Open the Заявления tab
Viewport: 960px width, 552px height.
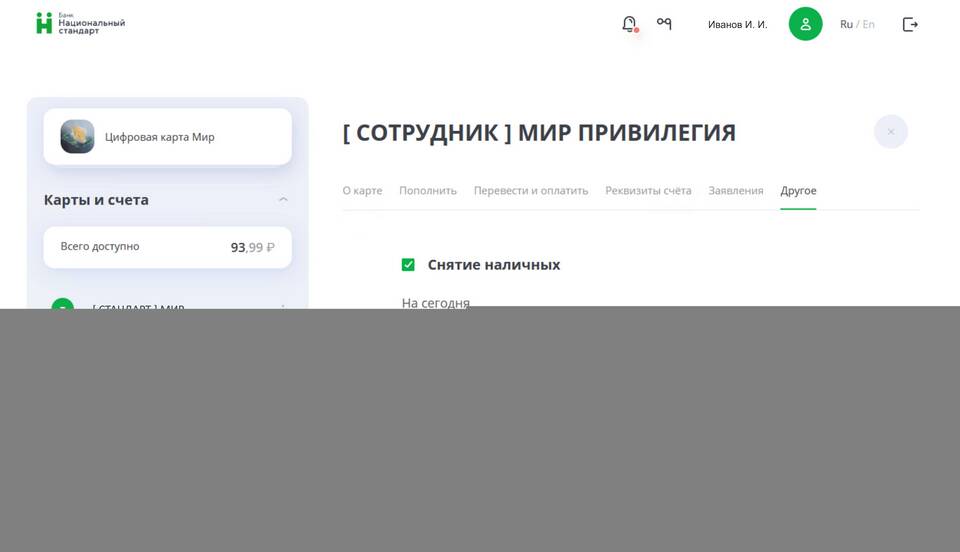point(736,190)
